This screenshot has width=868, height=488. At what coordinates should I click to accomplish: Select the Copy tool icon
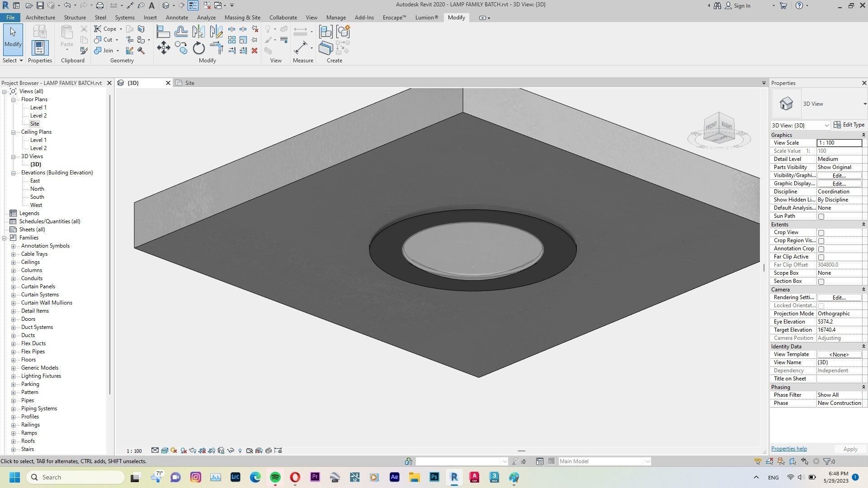[181, 48]
